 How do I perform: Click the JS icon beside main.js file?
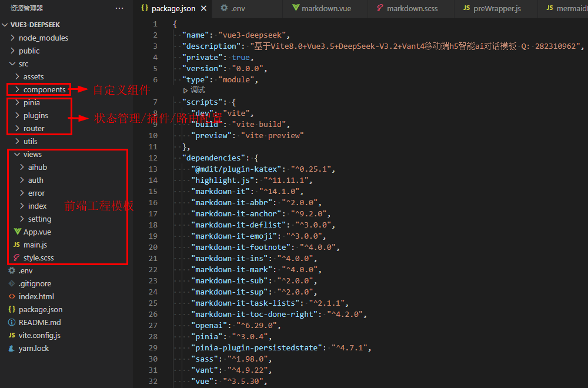click(16, 245)
